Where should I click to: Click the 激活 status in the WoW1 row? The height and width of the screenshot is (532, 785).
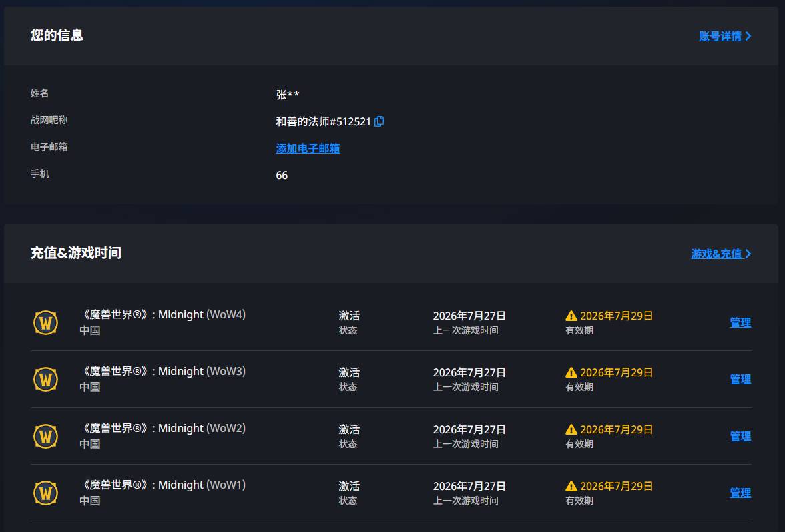(x=350, y=486)
